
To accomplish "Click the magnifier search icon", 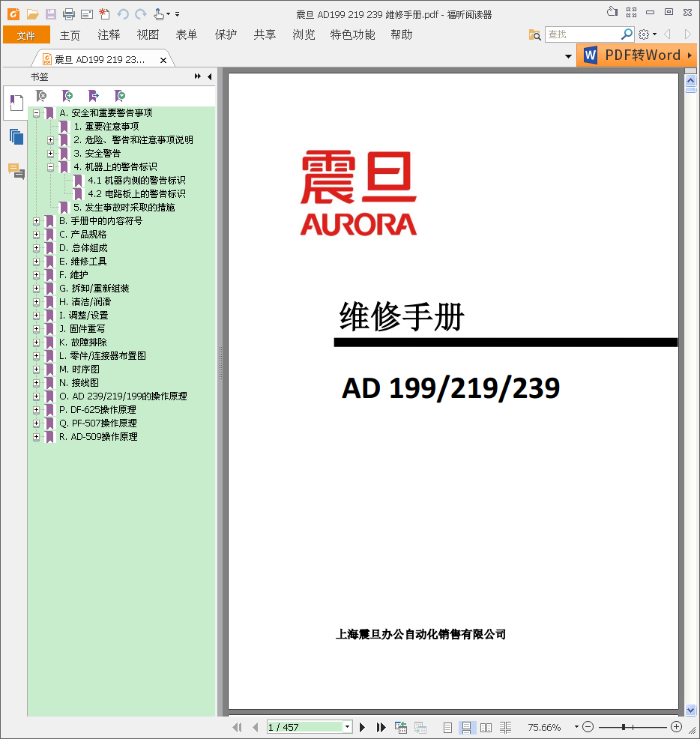I will coord(627,34).
